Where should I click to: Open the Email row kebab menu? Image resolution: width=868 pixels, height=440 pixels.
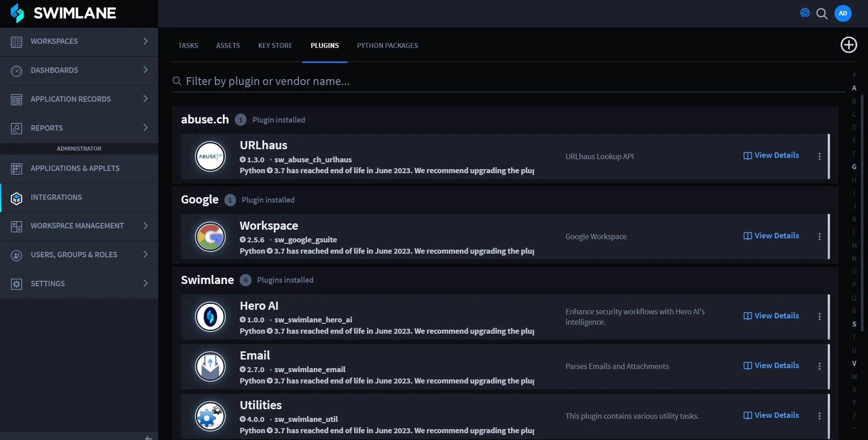pyautogui.click(x=819, y=366)
